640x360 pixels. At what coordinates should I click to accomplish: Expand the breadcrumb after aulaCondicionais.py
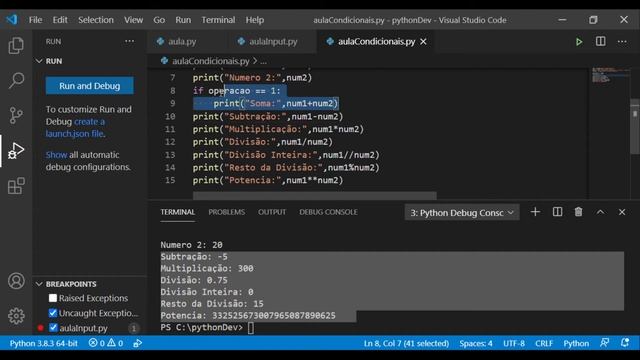264,61
